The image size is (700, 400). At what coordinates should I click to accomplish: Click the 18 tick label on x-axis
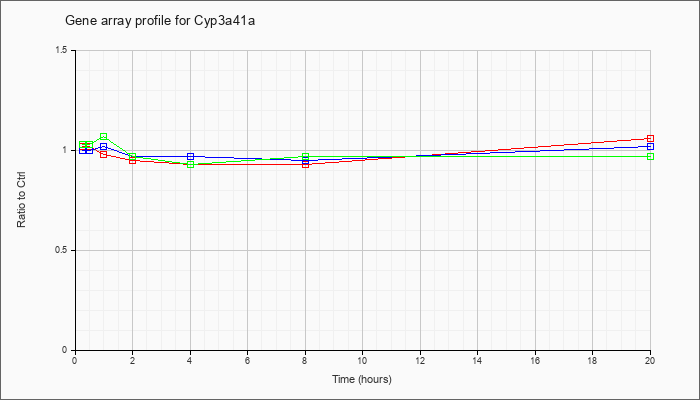pos(592,360)
